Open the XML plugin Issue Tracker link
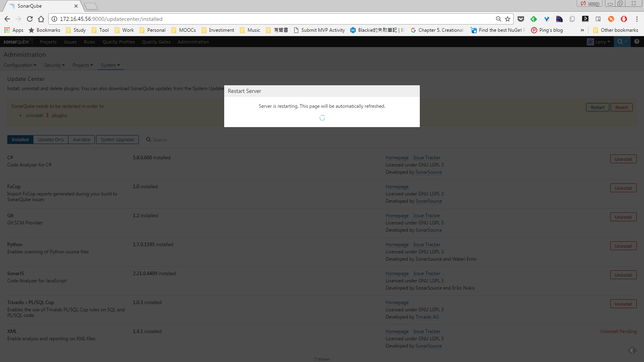 tap(427, 331)
